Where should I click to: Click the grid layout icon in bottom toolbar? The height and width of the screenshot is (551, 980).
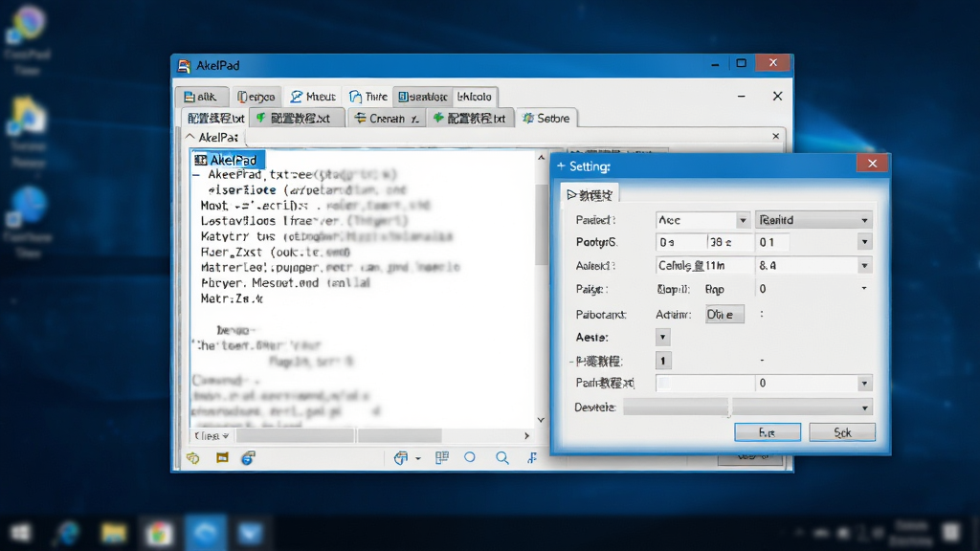[x=442, y=458]
